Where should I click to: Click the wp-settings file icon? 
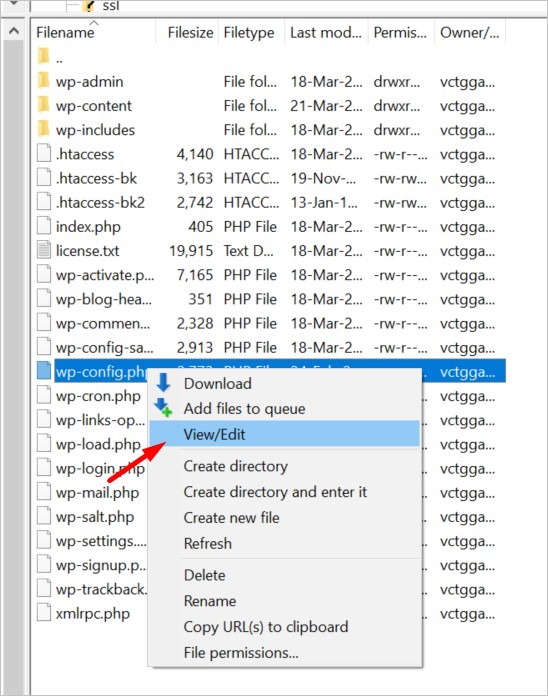point(43,541)
